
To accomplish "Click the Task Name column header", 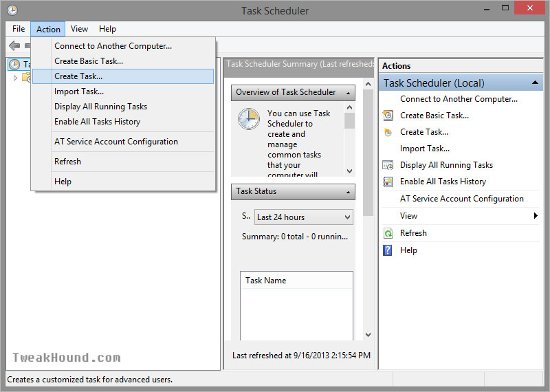I will click(x=296, y=281).
